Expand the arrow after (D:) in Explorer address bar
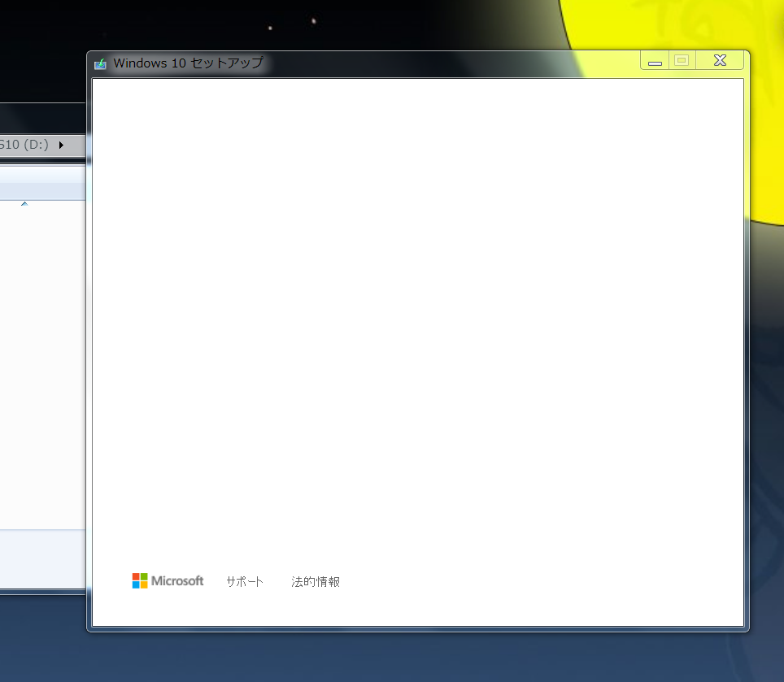Image resolution: width=784 pixels, height=682 pixels. (61, 145)
